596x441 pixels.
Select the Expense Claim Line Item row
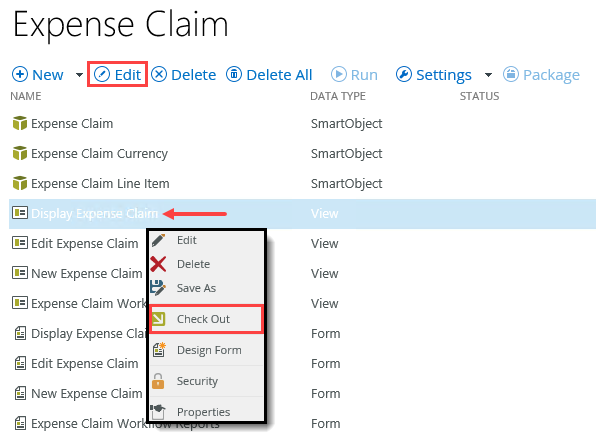click(x=302, y=183)
